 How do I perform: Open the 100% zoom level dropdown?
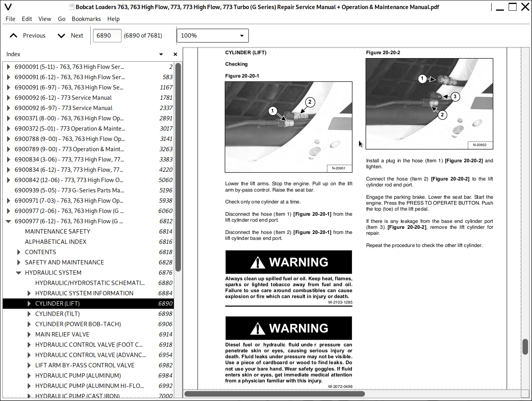tap(213, 36)
